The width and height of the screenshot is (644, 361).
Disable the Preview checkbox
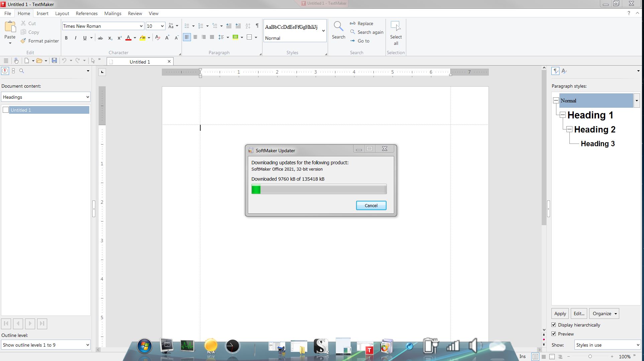tap(554, 334)
